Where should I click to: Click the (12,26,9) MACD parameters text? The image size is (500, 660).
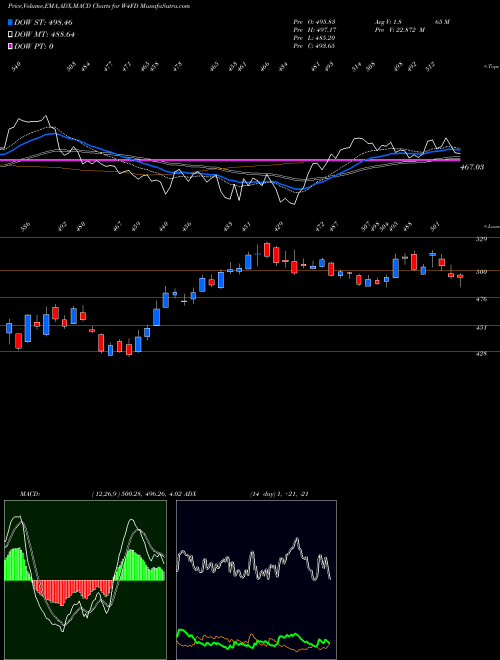[x=138, y=494]
